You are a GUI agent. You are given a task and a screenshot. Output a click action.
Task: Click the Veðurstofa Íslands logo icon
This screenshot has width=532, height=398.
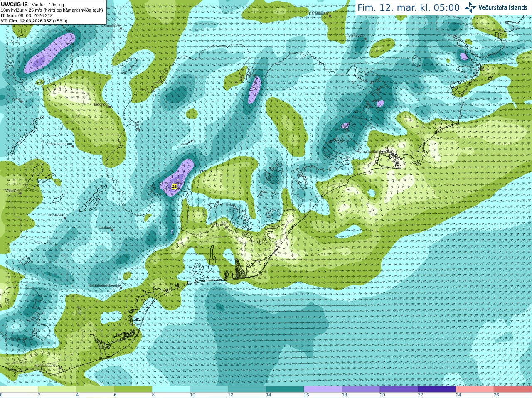470,7
